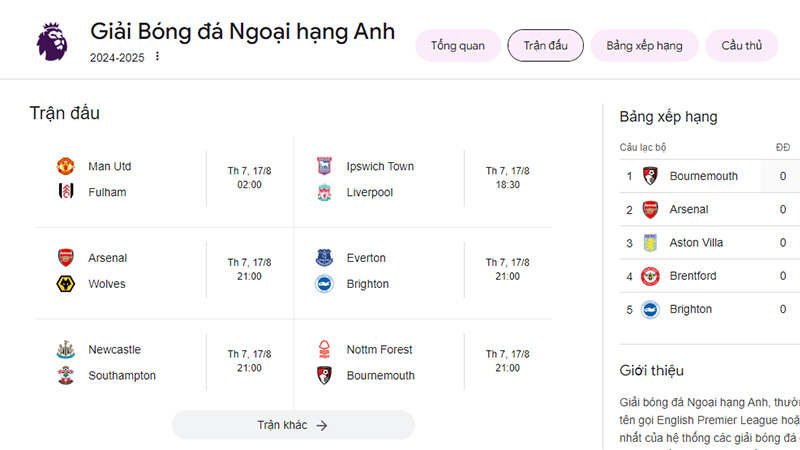Click the Fulham crest icon
Viewport: 800px width, 450px height.
click(x=65, y=191)
